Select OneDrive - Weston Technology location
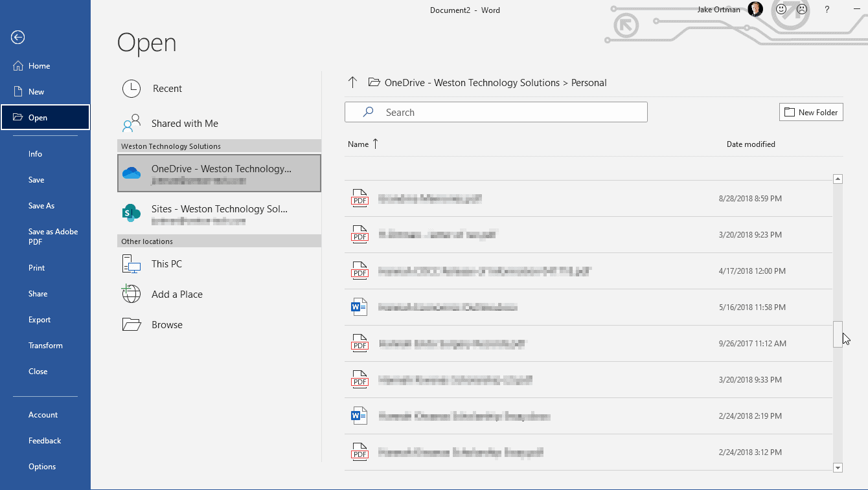Viewport: 868px width, 490px height. pos(219,173)
